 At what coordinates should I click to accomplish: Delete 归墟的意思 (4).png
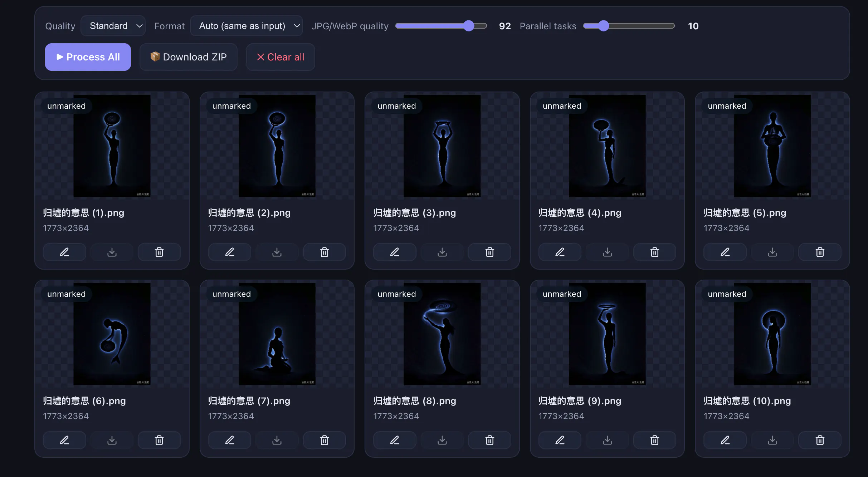(x=655, y=252)
